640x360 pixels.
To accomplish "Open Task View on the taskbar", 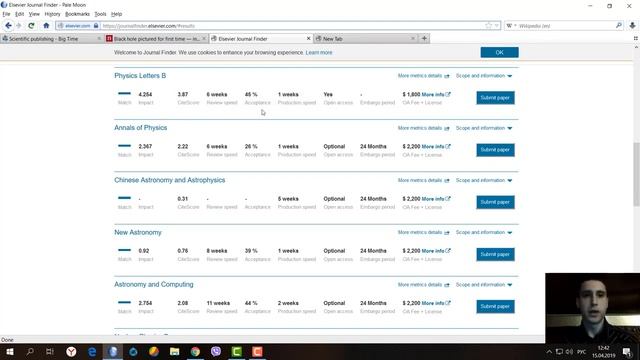I will 50,351.
